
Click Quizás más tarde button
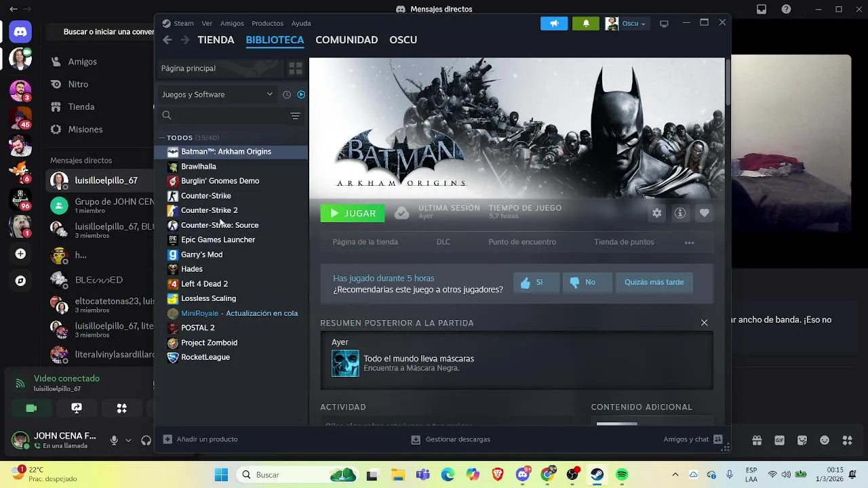click(x=654, y=282)
